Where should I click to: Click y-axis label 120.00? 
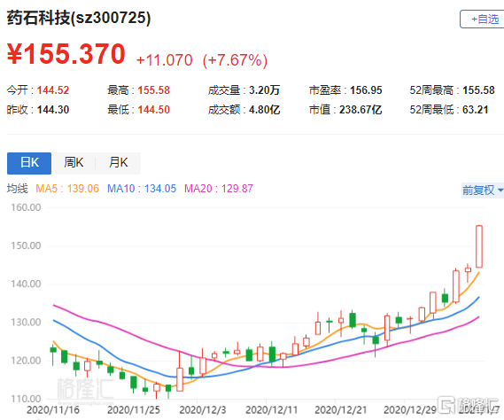click(x=26, y=361)
